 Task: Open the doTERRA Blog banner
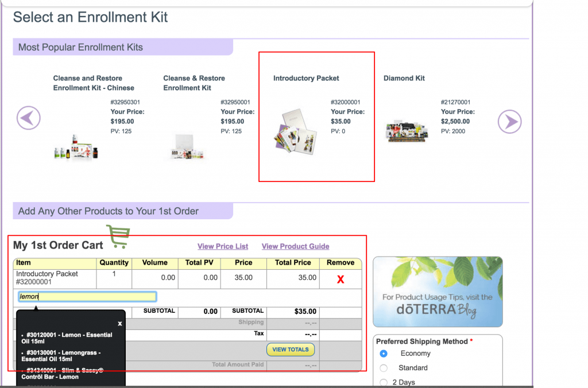coord(438,292)
